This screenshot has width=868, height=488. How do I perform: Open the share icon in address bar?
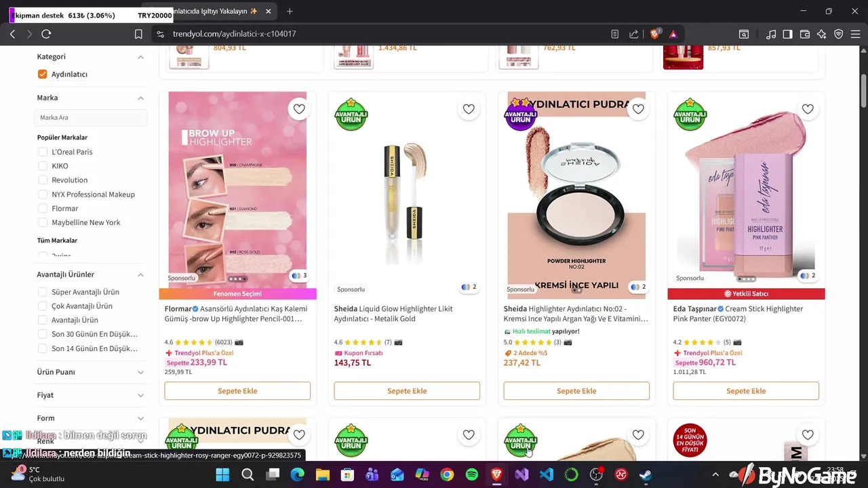(x=633, y=34)
